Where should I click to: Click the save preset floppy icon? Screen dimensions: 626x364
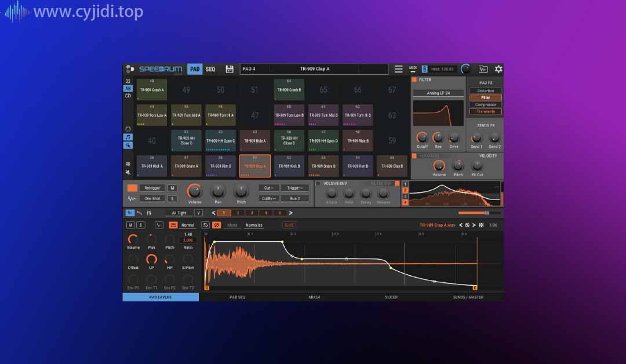pyautogui.click(x=230, y=69)
